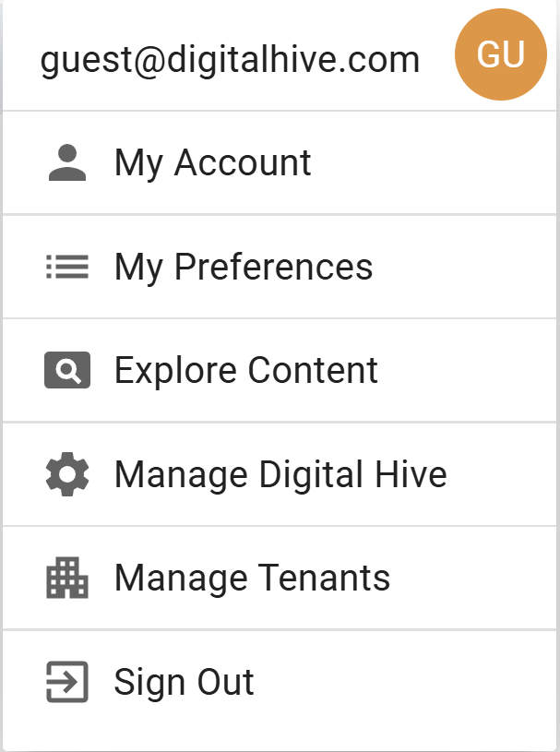Click the 'Digital Hive' text in the menu
Image resolution: width=560 pixels, height=752 pixels.
[353, 475]
